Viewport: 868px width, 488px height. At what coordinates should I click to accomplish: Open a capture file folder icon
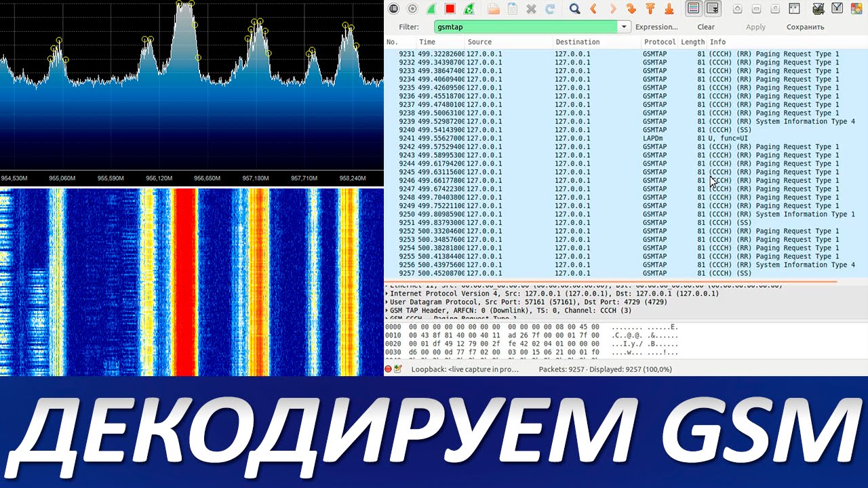click(494, 9)
